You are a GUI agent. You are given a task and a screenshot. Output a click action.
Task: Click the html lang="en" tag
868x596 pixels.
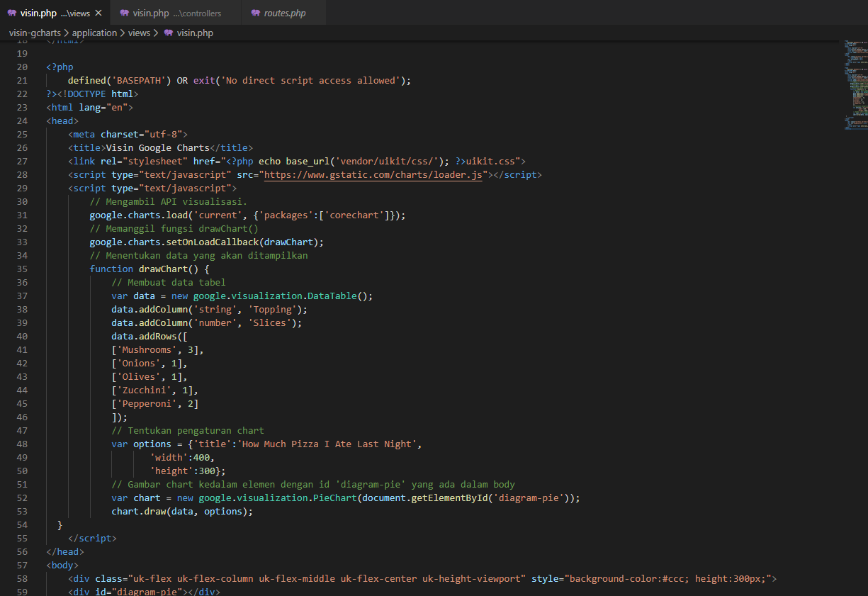pyautogui.click(x=90, y=108)
